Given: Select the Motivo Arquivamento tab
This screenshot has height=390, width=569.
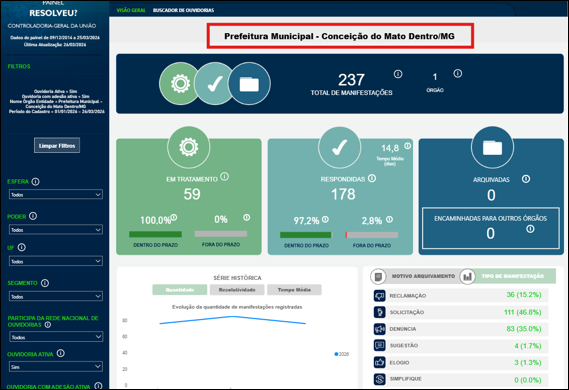Looking at the screenshot, I should [x=423, y=276].
